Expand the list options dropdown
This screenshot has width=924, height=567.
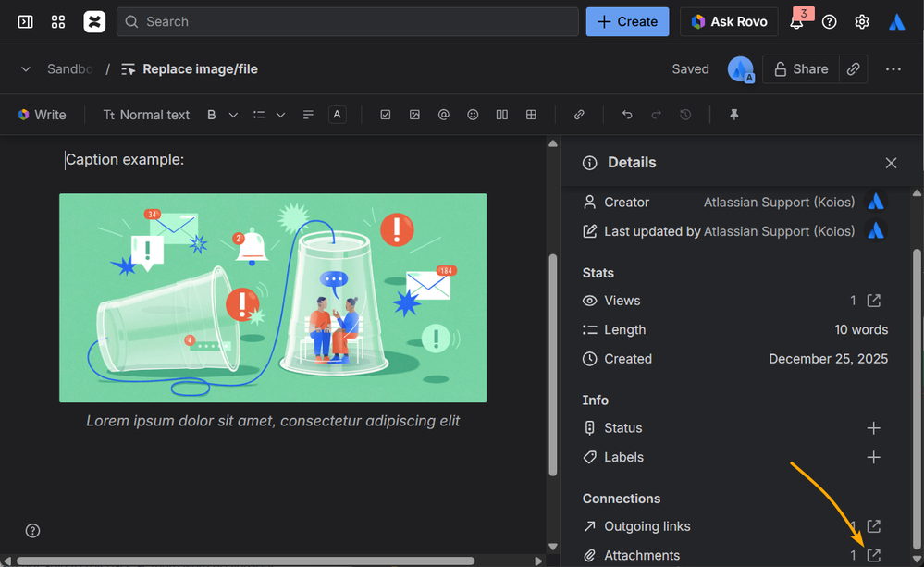280,115
